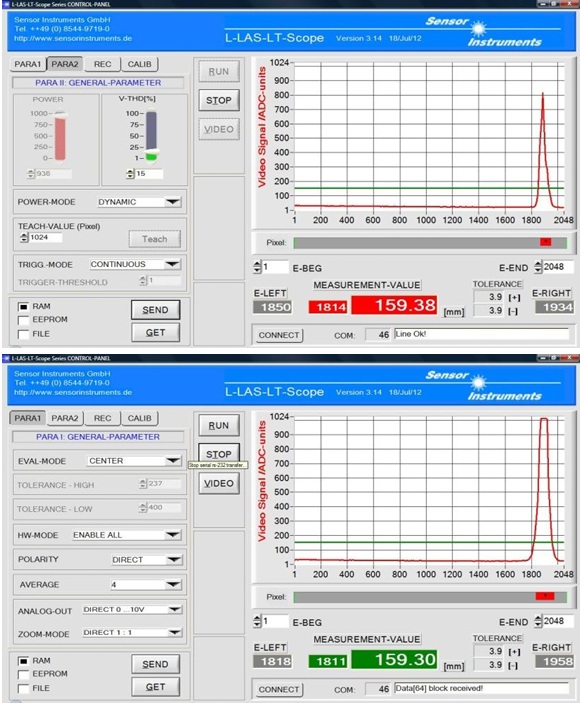
Task: Click red pixel value 1814
Action: (x=328, y=307)
